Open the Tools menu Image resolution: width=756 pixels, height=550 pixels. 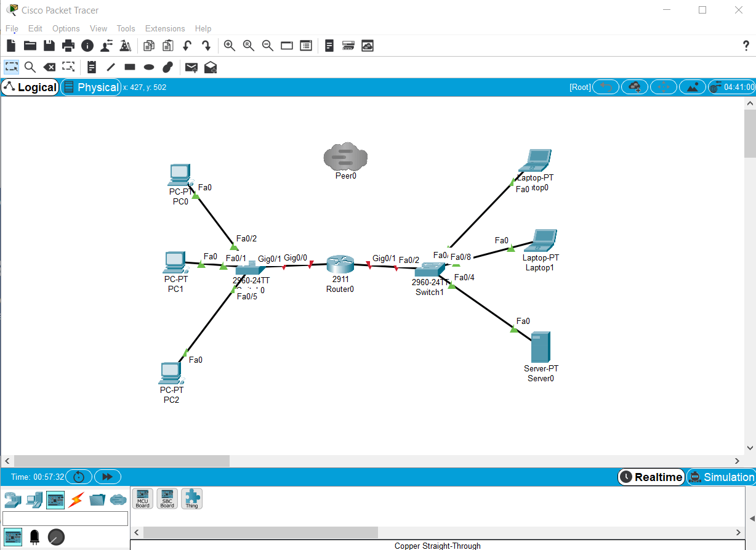pyautogui.click(x=126, y=28)
